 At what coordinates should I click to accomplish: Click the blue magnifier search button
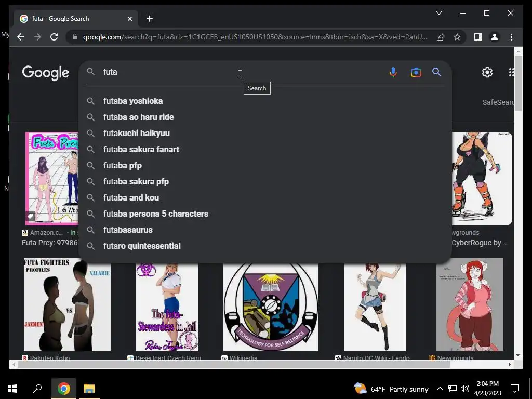pyautogui.click(x=436, y=72)
